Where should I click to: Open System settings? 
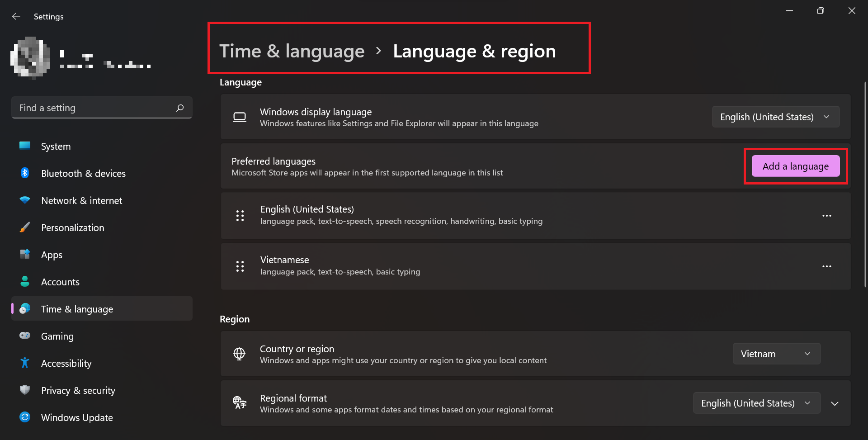102,146
